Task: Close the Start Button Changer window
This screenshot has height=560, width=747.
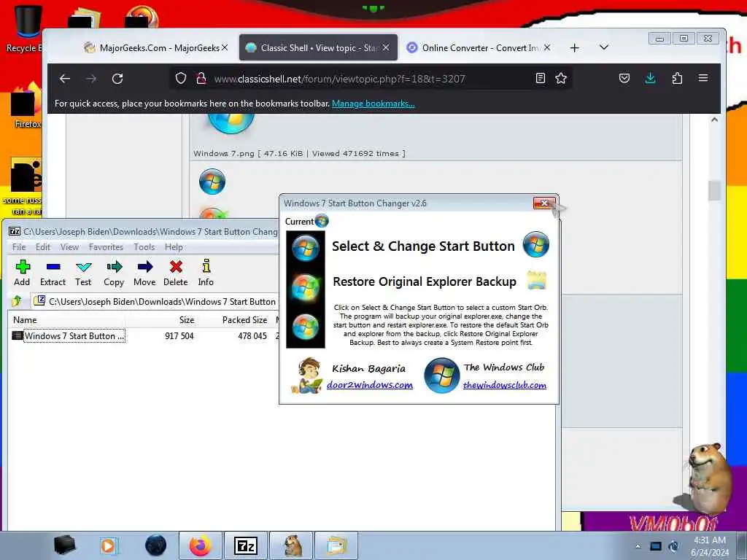Action: point(544,203)
